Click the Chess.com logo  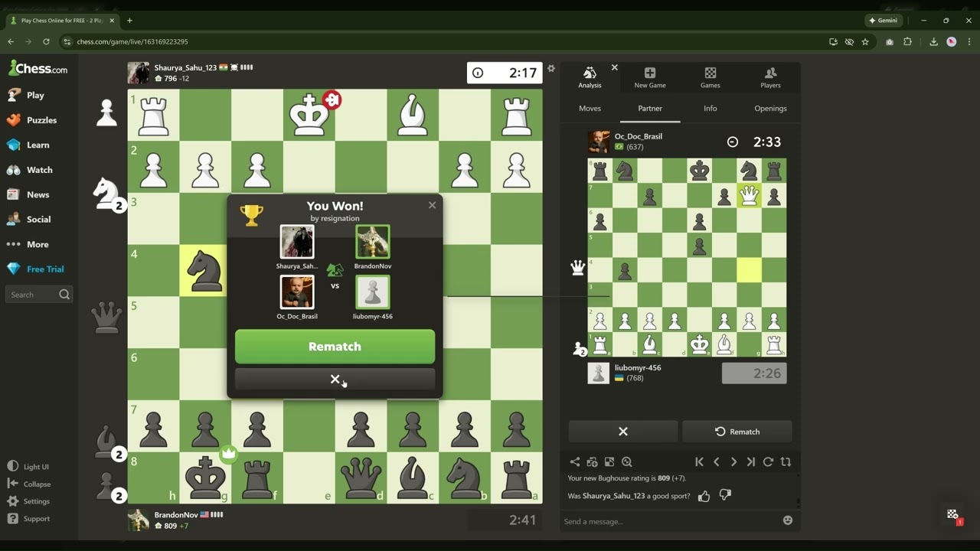(38, 68)
